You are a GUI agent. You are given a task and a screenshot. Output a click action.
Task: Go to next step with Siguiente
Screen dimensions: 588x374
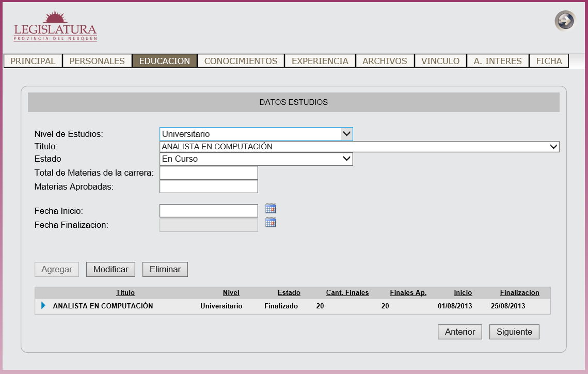514,332
